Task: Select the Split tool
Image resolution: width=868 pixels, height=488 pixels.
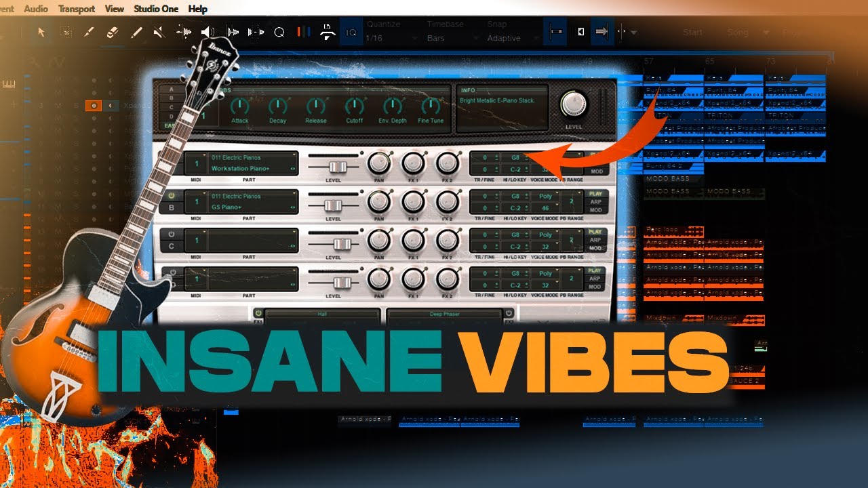Action: (x=88, y=32)
